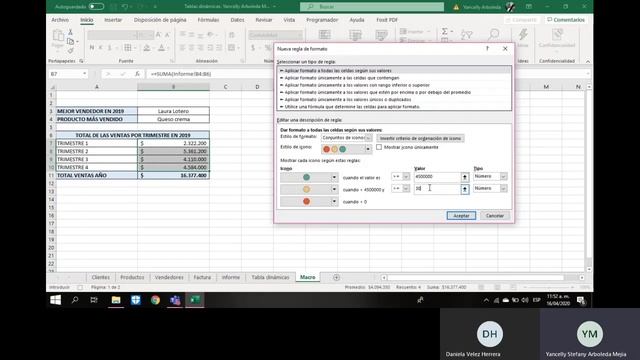640x360 pixels.
Task: Click Invertir criterio de ordenación de icono
Action: [420, 138]
